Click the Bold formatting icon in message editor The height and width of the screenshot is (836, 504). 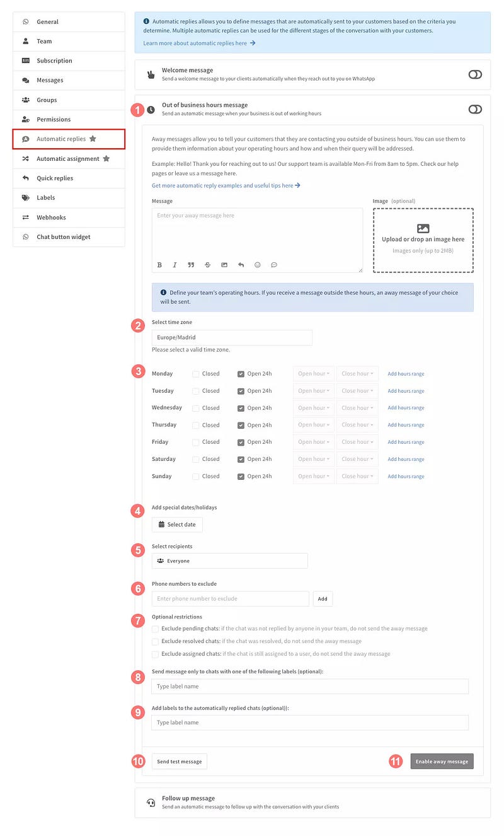tap(159, 265)
